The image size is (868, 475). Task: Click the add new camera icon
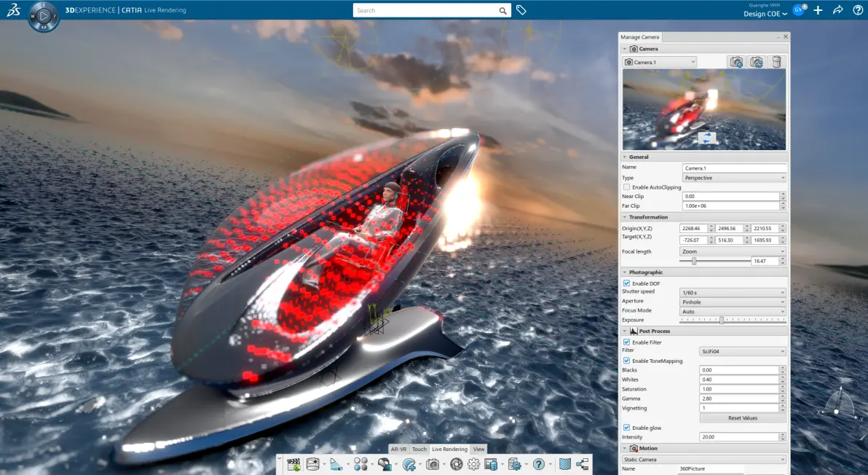coord(736,62)
